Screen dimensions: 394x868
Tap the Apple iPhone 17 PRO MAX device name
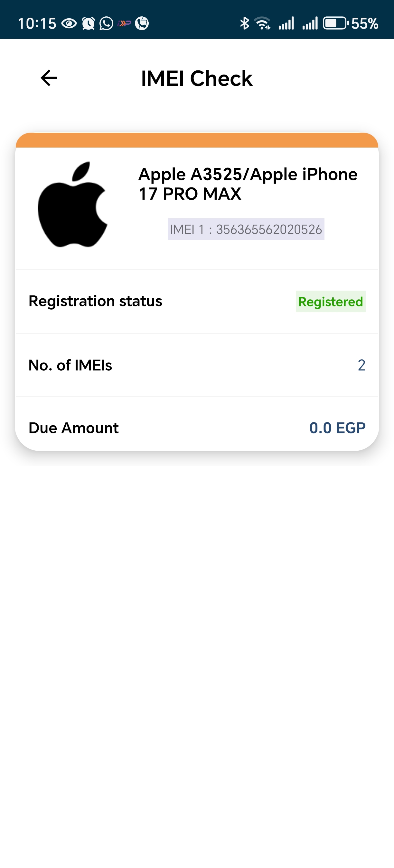pos(248,184)
